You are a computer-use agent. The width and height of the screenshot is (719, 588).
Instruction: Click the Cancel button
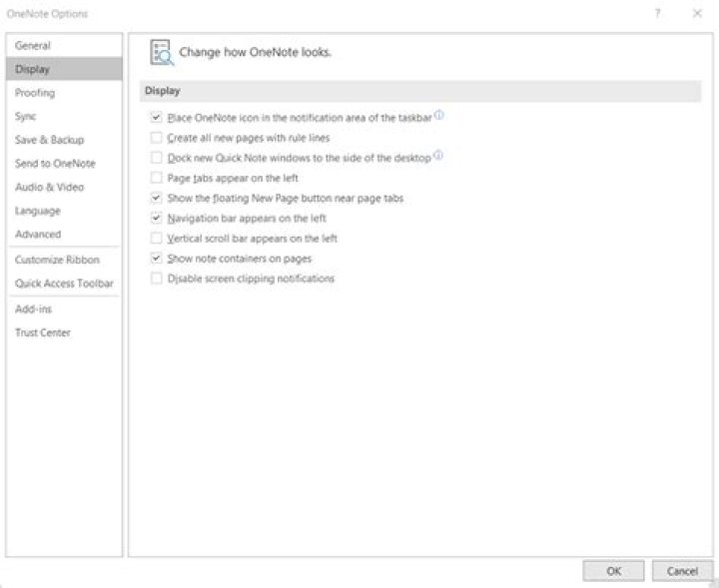[x=682, y=571]
